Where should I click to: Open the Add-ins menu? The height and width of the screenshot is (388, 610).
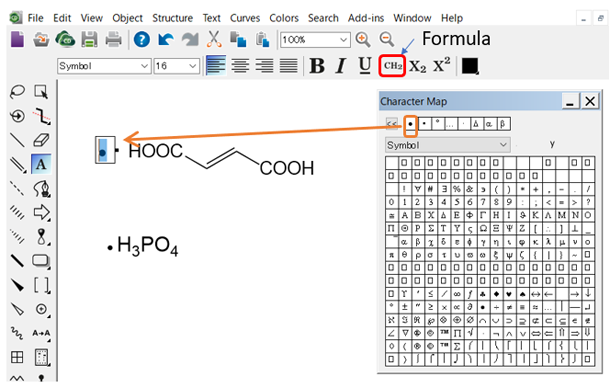point(366,18)
